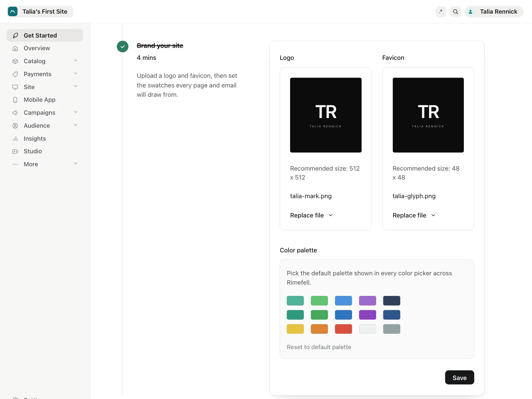Viewport: 532px width, 399px height.
Task: Click the 4 mins duration text
Action: (x=146, y=58)
